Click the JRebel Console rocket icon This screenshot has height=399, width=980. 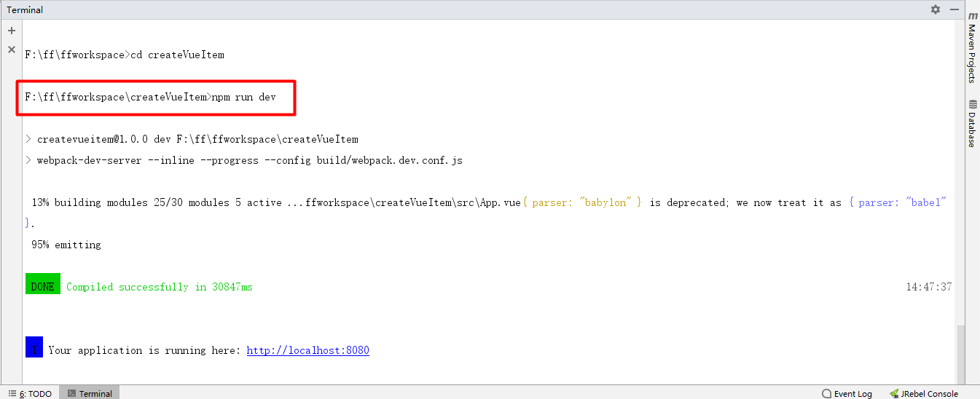[x=894, y=393]
